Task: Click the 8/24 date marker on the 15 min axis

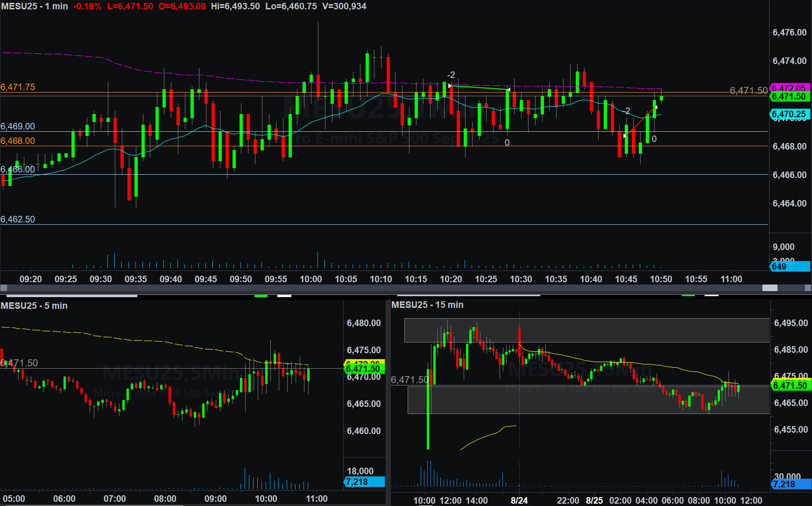Action: [519, 500]
